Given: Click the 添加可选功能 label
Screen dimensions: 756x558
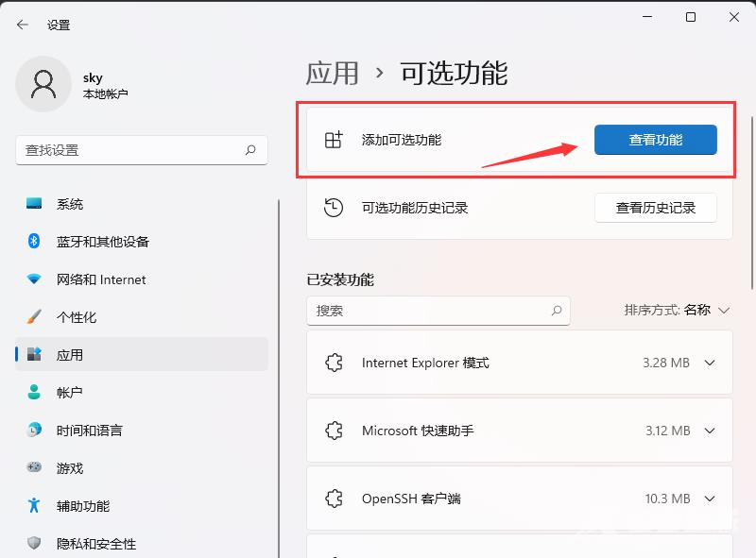Looking at the screenshot, I should (402, 140).
